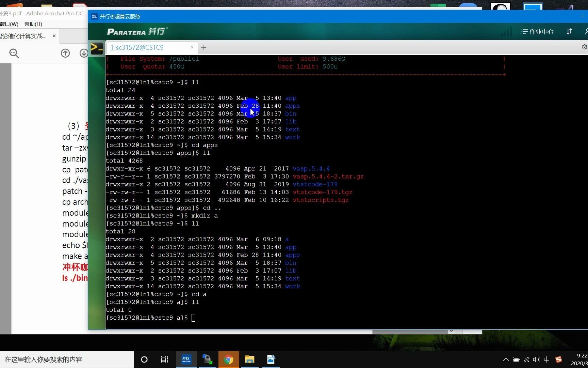588x368 pixels.
Task: Close the PDF document tab in Acrobat
Action: click(54, 36)
